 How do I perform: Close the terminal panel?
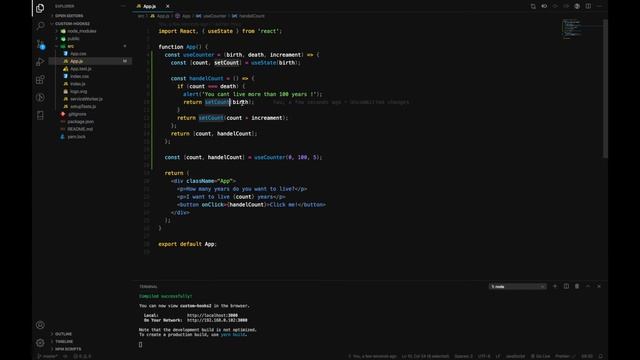pos(599,287)
